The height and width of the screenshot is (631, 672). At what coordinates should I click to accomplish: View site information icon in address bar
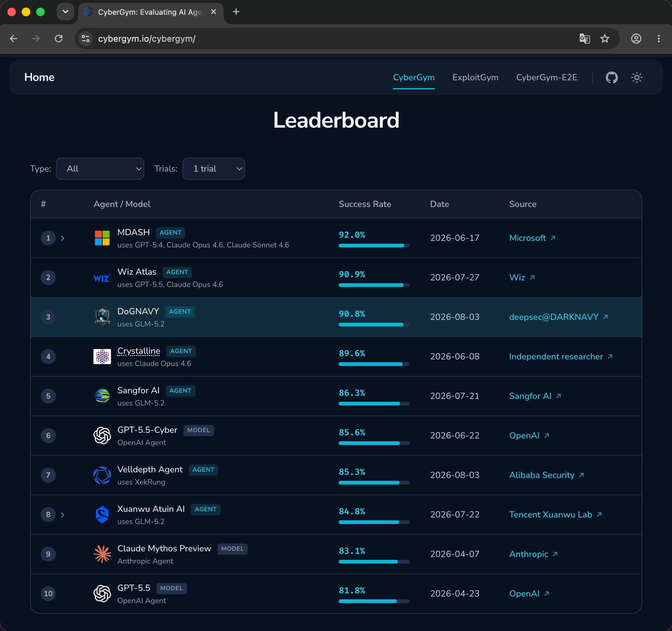pyautogui.click(x=86, y=39)
